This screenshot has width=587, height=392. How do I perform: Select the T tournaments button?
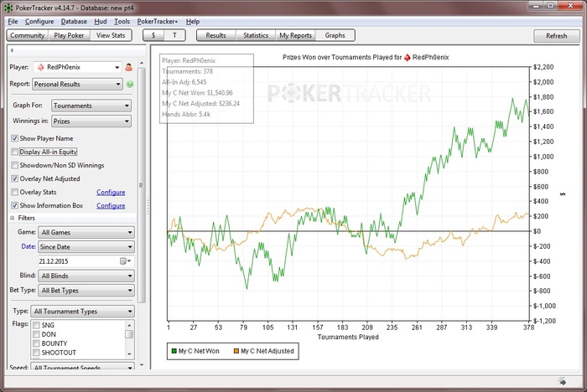click(174, 36)
